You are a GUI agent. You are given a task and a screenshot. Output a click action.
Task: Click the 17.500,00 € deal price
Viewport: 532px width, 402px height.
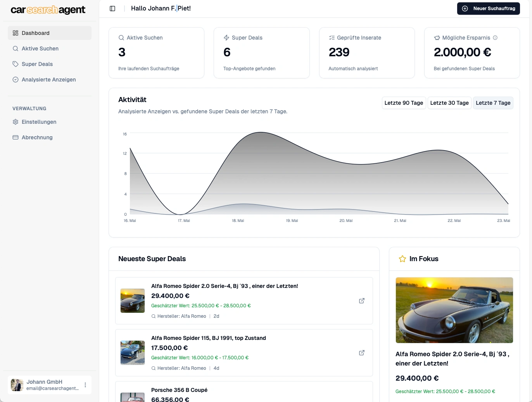pyautogui.click(x=169, y=348)
